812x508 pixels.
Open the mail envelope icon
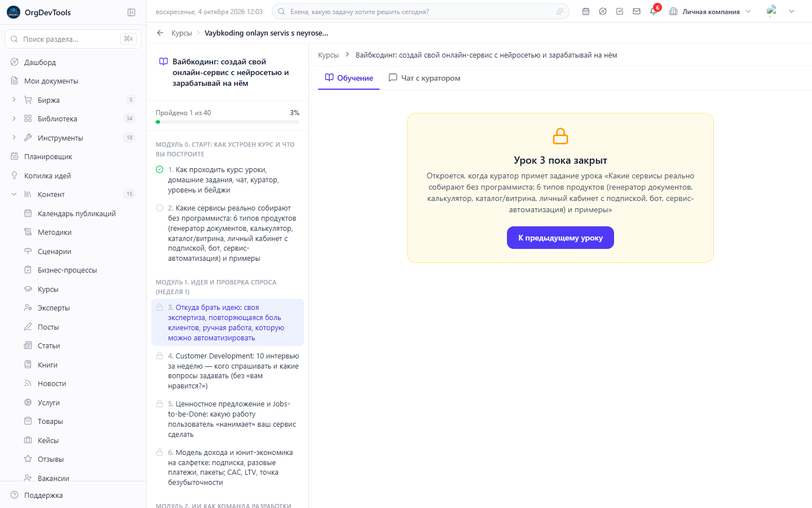click(637, 11)
